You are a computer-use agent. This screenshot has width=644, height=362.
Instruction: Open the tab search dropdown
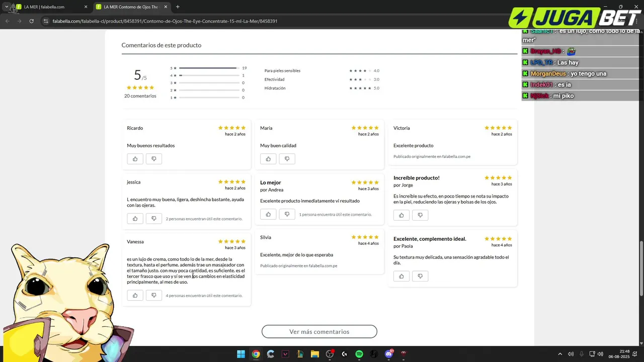pyautogui.click(x=6, y=7)
